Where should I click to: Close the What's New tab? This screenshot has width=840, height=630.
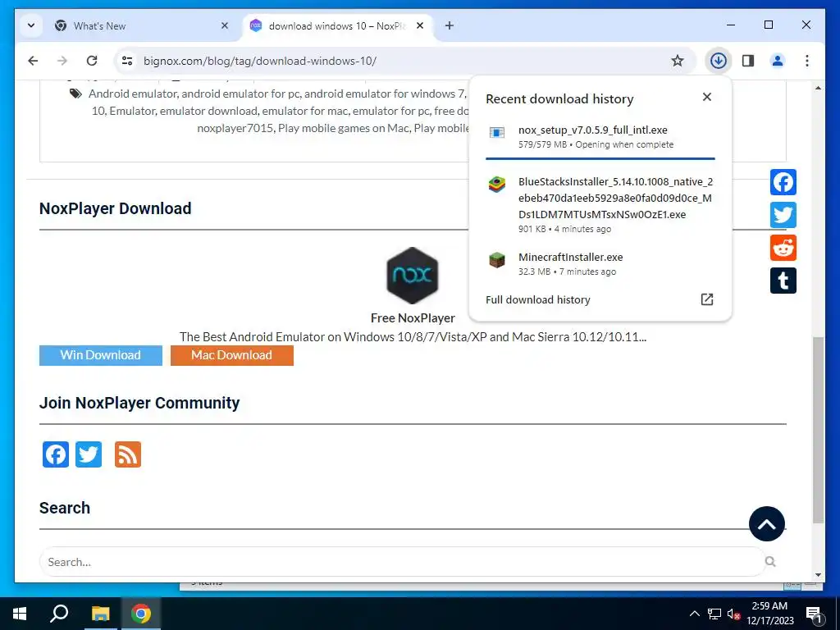coord(225,25)
